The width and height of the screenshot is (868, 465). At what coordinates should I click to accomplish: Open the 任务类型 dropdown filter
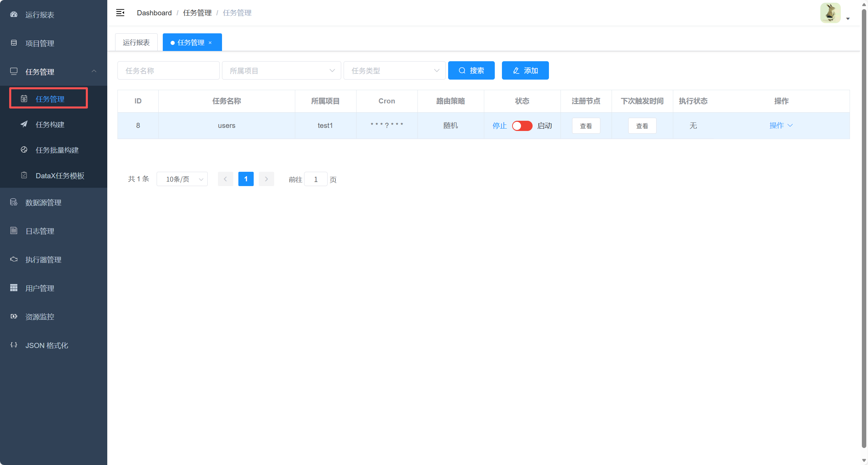pos(394,70)
